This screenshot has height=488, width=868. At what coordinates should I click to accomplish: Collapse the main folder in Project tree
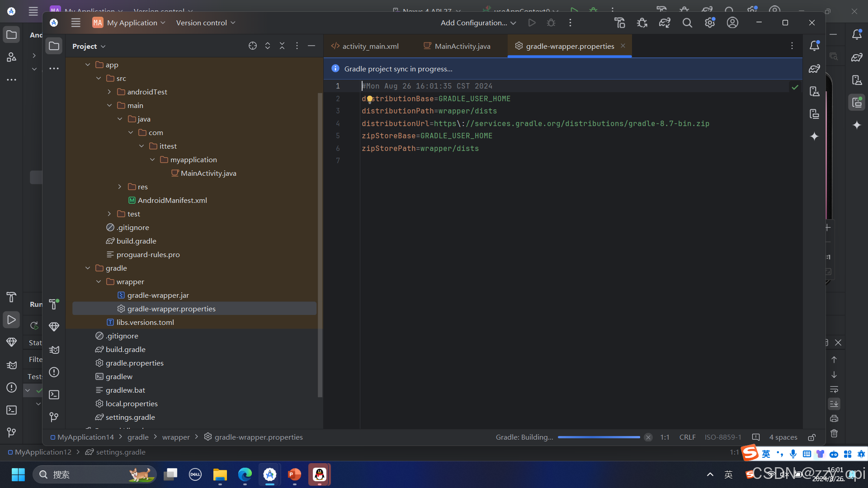coord(109,105)
